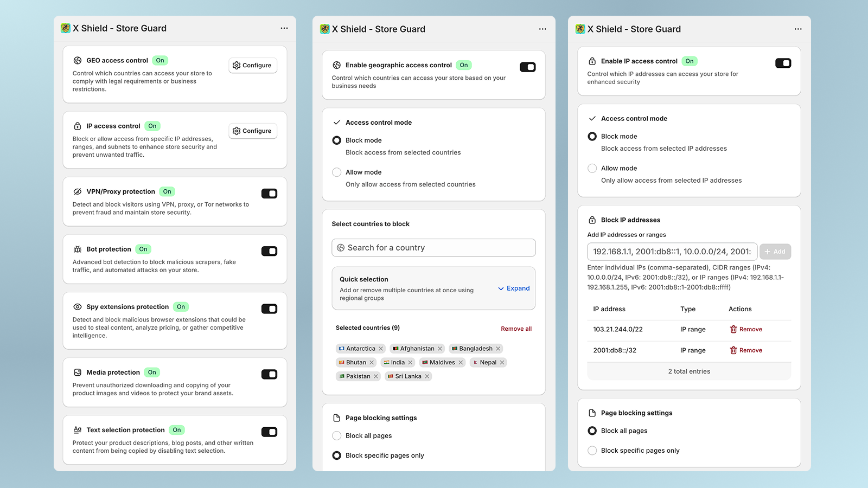
Task: Click the GEO access control globe icon
Action: (x=78, y=60)
